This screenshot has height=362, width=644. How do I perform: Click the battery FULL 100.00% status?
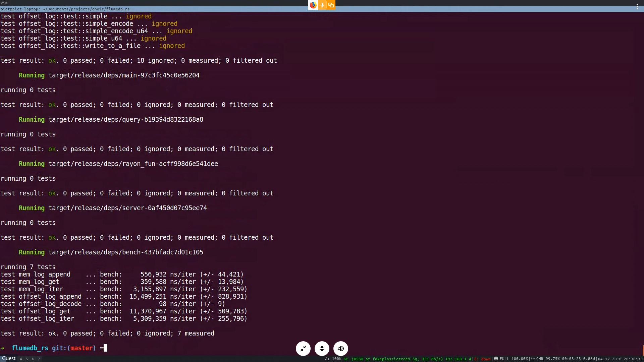[x=511, y=359]
